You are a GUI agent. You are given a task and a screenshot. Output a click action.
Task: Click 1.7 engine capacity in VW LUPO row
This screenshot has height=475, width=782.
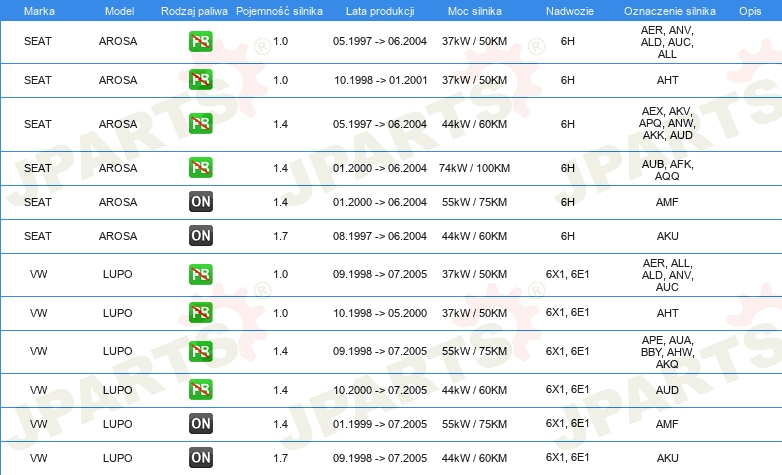[x=280, y=458]
